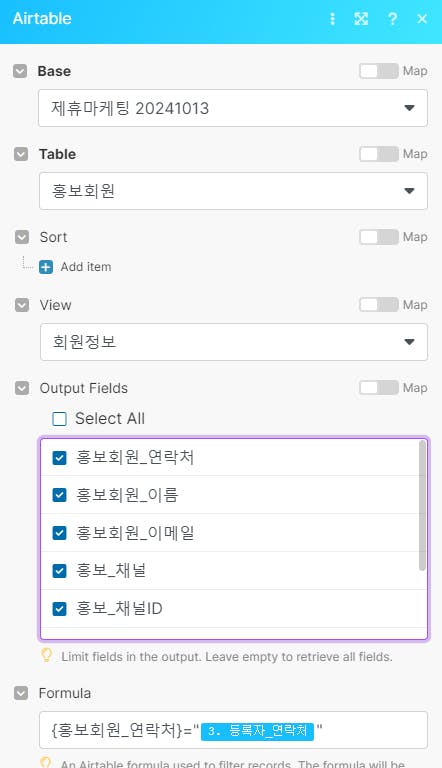The image size is (442, 768).
Task: Click the blue plus Add item icon
Action: pyautogui.click(x=46, y=267)
